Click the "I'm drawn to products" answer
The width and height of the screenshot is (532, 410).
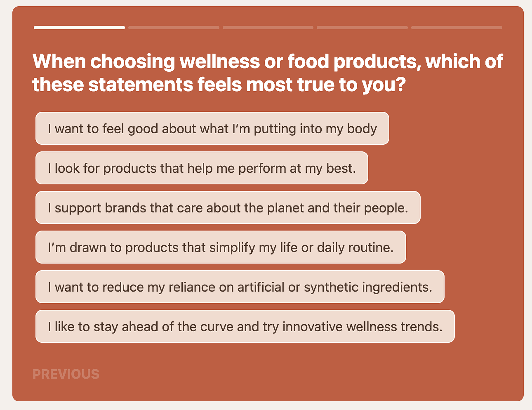point(221,247)
